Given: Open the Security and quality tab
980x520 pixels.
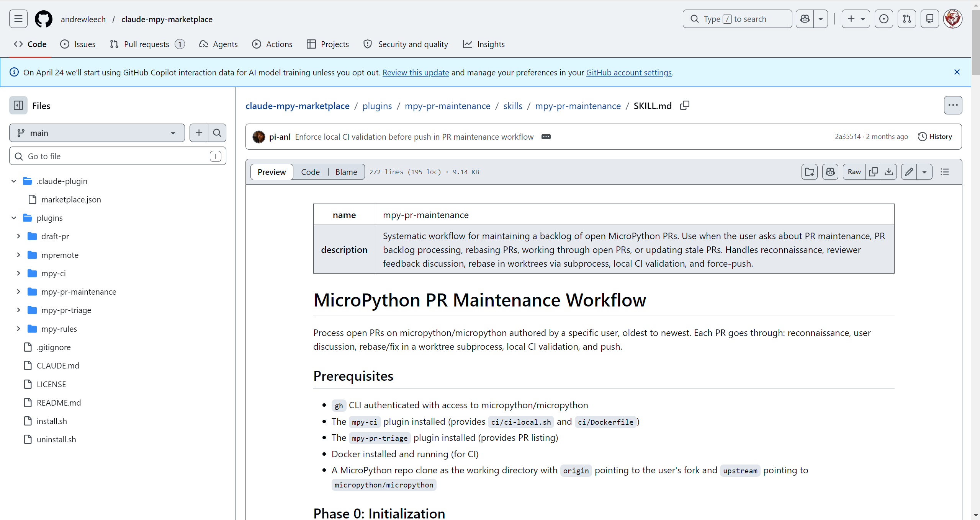Looking at the screenshot, I should point(406,44).
